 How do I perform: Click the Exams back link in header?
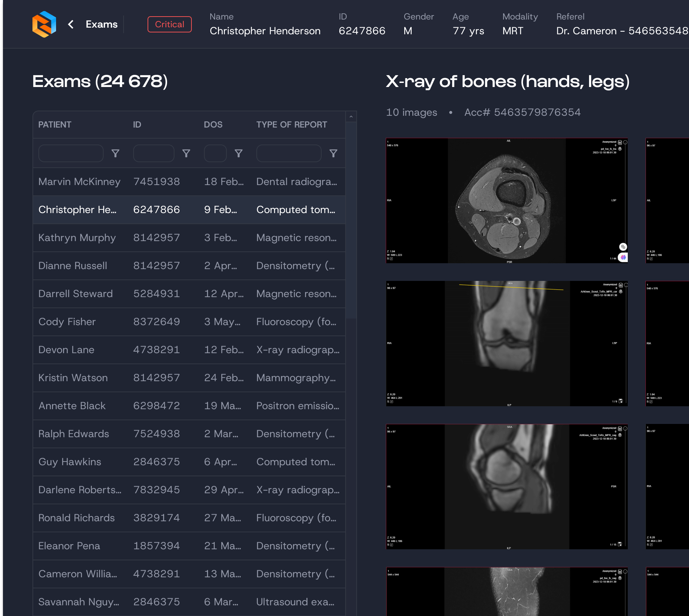click(x=101, y=24)
